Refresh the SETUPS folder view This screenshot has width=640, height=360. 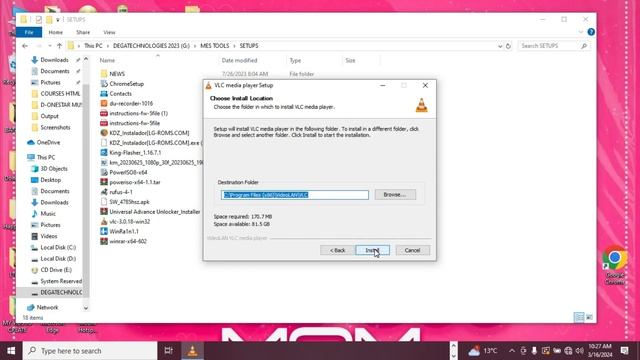pos(508,46)
